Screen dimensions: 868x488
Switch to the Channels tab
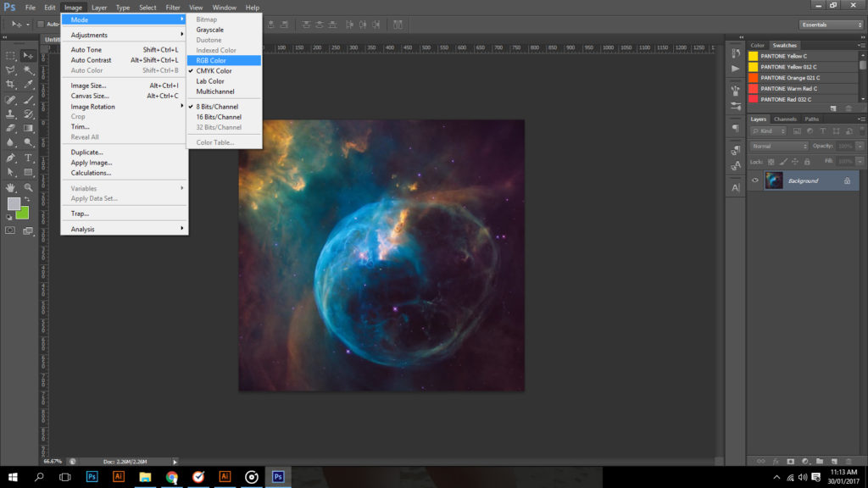click(x=785, y=119)
